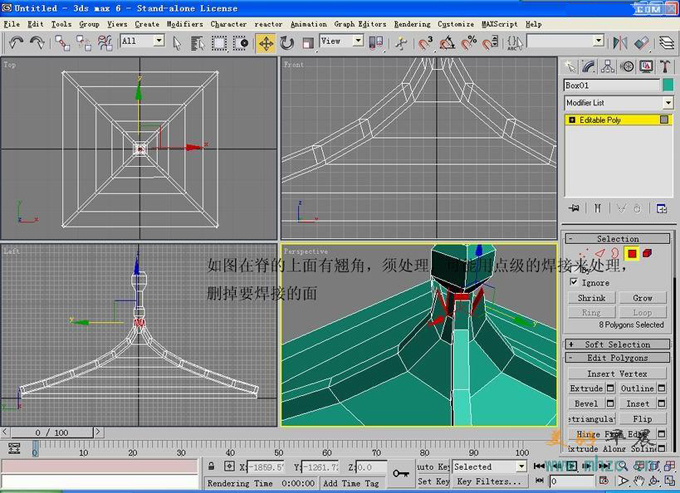Image resolution: width=680 pixels, height=493 pixels.
Task: Activate the Select and Rotate tool
Action: point(287,42)
